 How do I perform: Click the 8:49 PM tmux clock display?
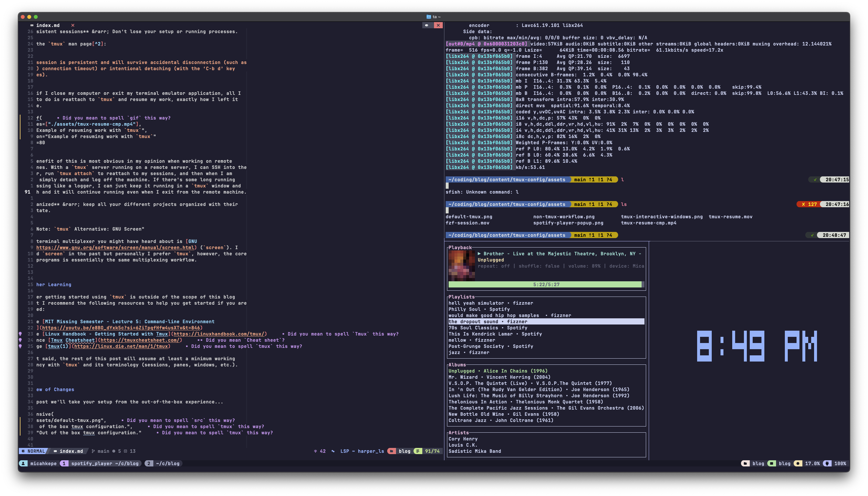point(757,346)
